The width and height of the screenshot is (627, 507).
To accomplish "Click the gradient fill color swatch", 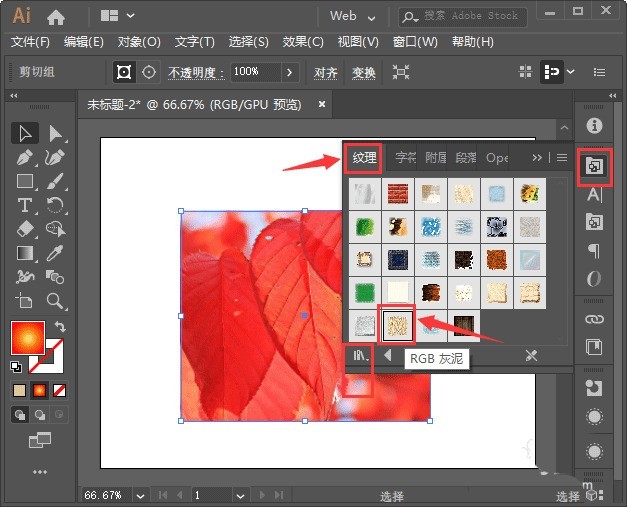I will pyautogui.click(x=27, y=337).
